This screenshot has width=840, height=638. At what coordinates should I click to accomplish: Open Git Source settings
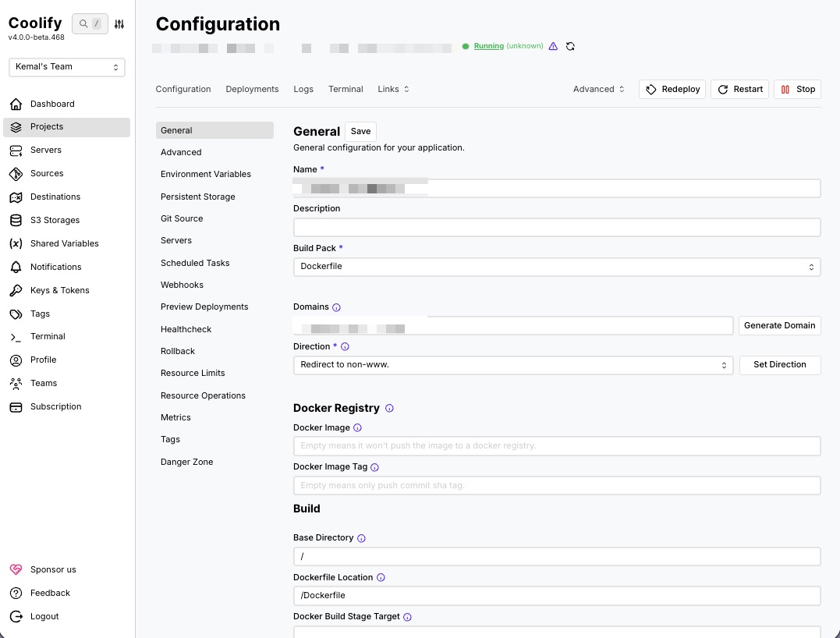[x=182, y=218]
